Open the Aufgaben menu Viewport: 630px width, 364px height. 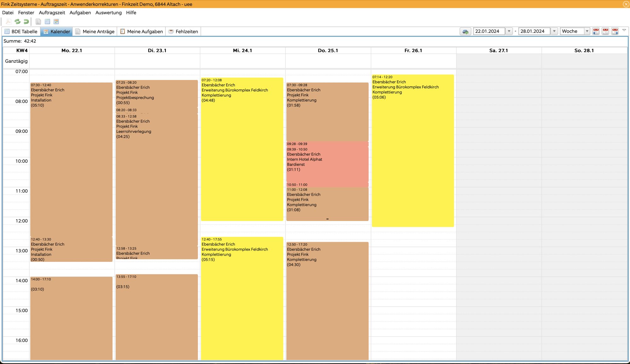click(80, 13)
